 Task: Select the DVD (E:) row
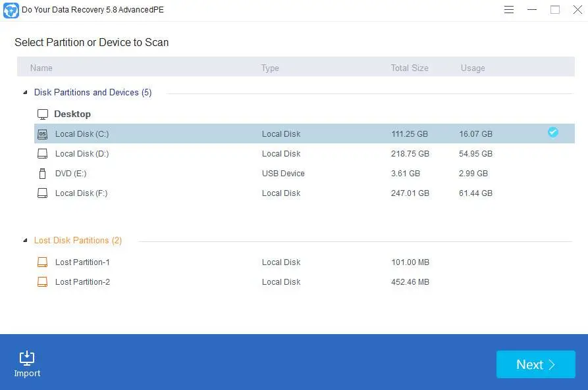(304, 174)
